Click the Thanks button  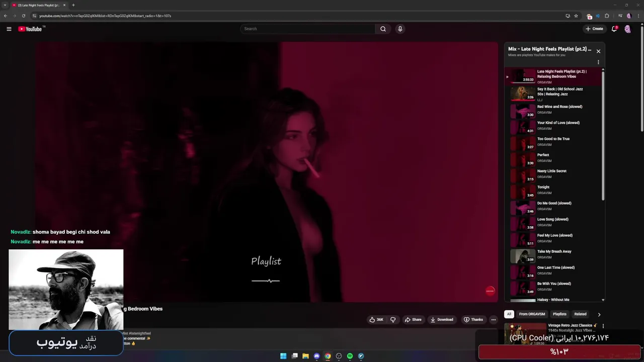click(473, 319)
